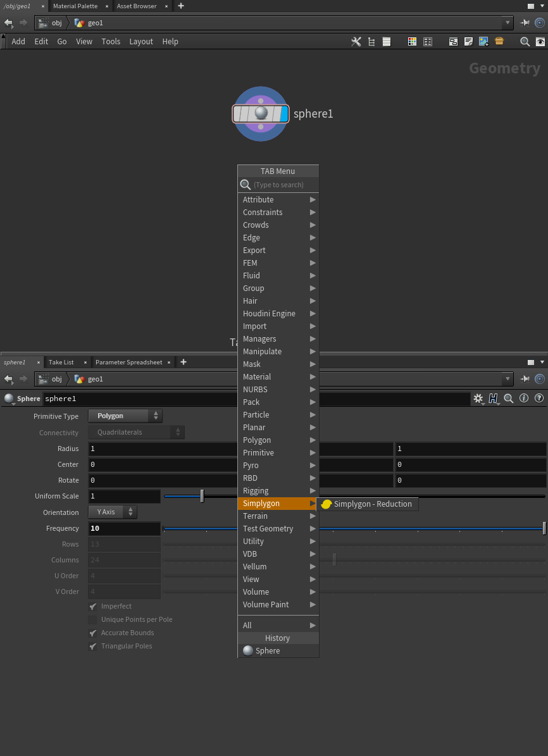Open the parameter search magnifier icon
Screen dimensions: 548x756
508,399
